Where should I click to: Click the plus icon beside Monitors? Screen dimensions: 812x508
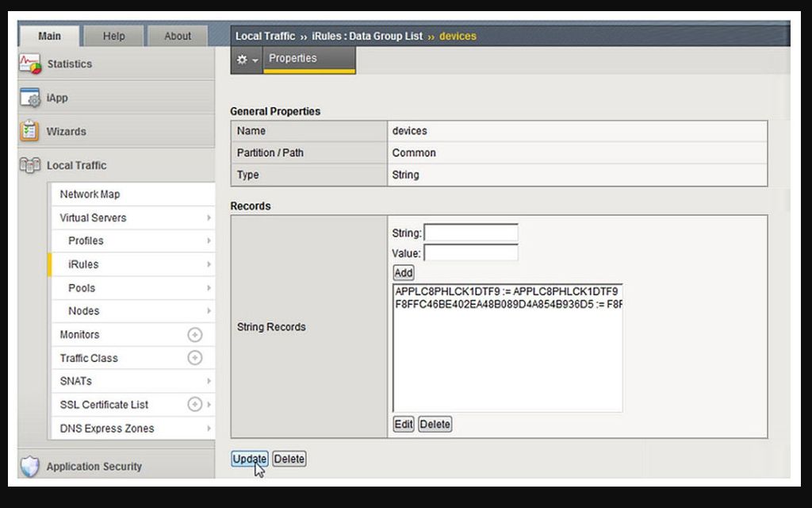pyautogui.click(x=194, y=334)
